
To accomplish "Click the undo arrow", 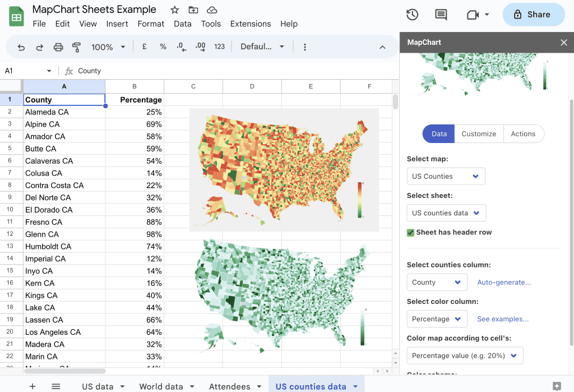I will pyautogui.click(x=21, y=47).
